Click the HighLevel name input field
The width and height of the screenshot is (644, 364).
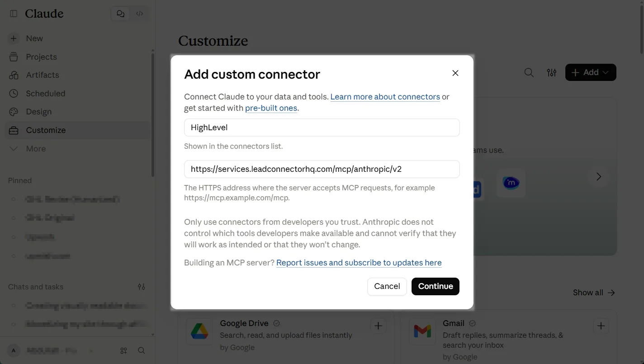coord(322,128)
